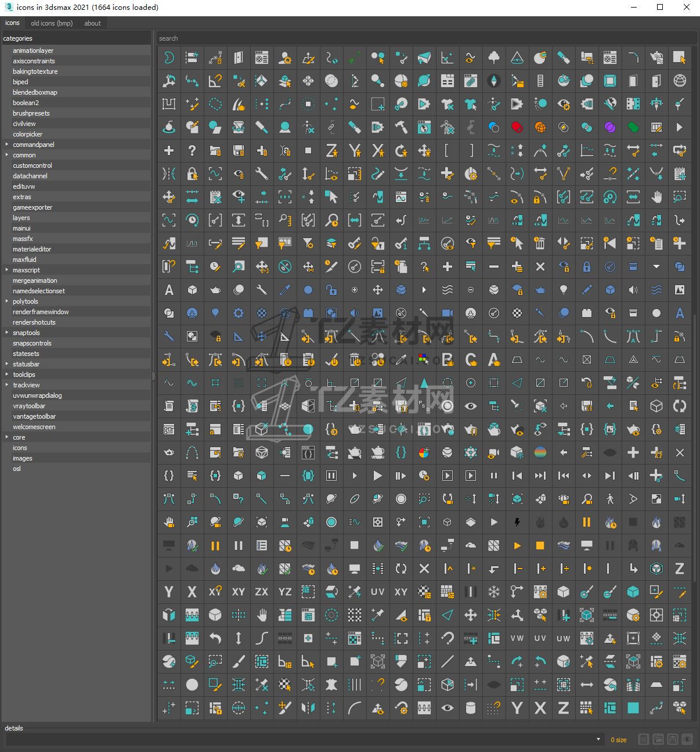Click the open folder button in details bar
700x752 pixels.
tap(658, 739)
